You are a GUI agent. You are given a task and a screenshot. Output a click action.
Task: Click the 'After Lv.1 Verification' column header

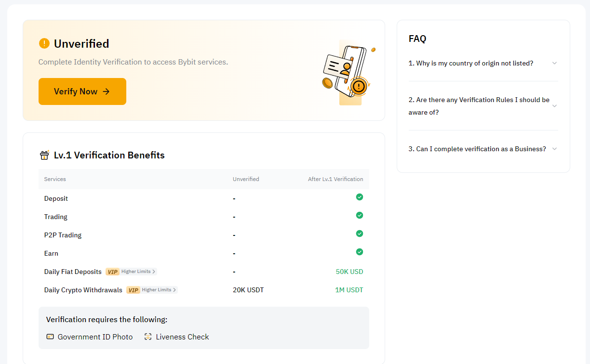335,179
